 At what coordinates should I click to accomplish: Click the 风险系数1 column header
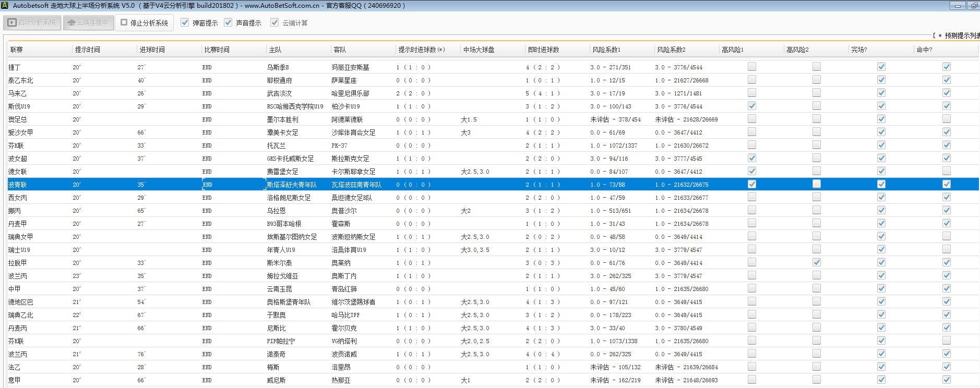[x=606, y=50]
